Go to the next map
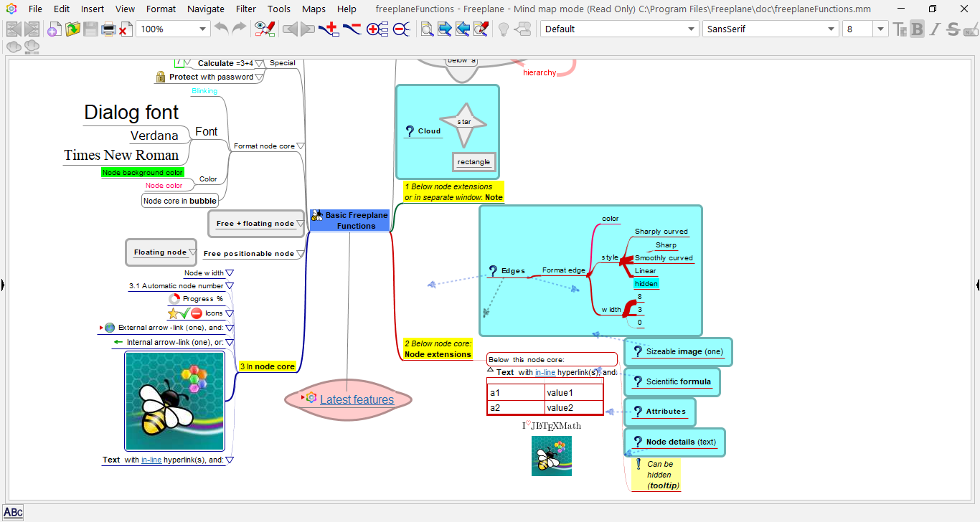Image resolution: width=980 pixels, height=522 pixels. pos(32,29)
